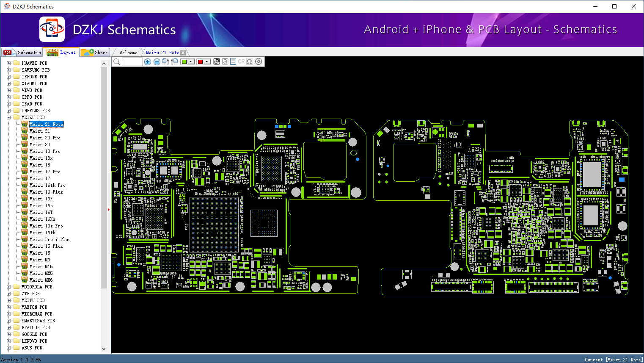Open the green color dropdown arrow

[x=191, y=62]
